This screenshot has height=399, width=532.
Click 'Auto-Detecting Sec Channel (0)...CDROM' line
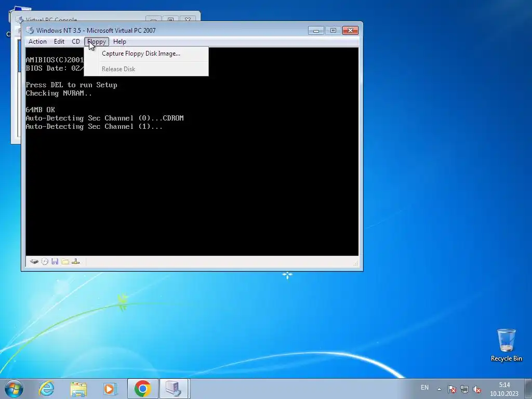point(104,118)
